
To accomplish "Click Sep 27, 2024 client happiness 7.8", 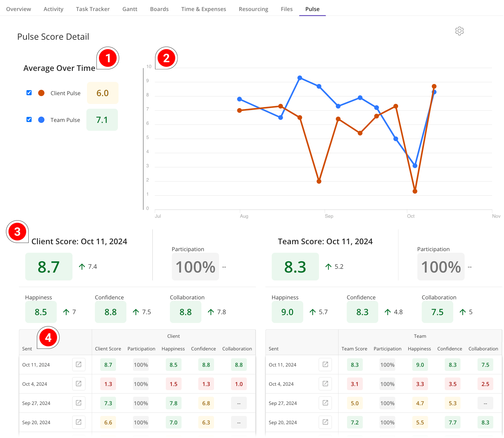I will [173, 403].
